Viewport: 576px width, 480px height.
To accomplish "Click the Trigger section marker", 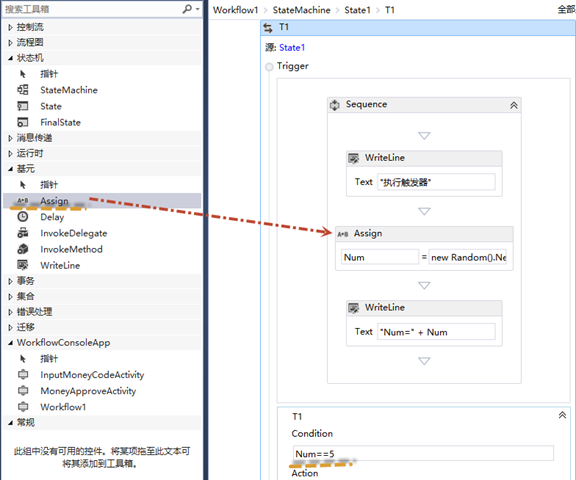I will (x=269, y=67).
